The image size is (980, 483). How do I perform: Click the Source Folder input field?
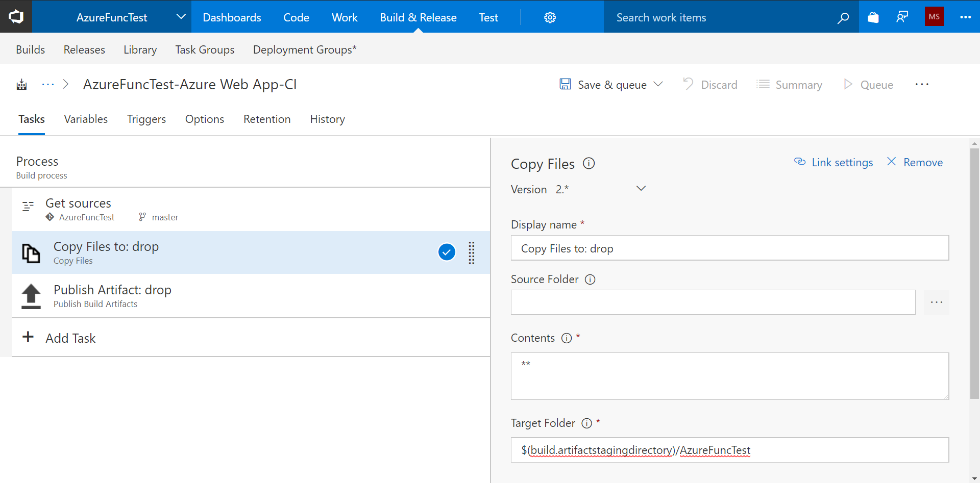[713, 302]
